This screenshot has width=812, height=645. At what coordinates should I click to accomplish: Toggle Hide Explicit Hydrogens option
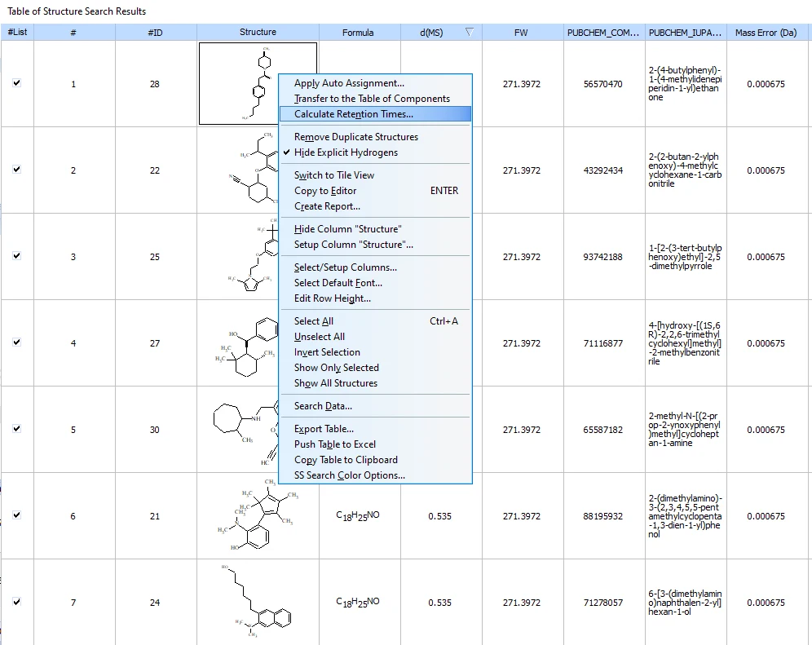point(376,152)
